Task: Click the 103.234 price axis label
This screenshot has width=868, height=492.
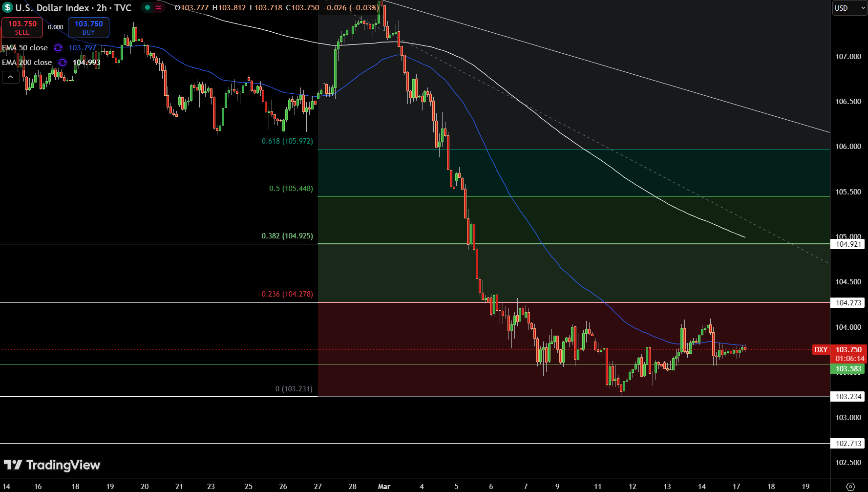Action: coord(848,397)
